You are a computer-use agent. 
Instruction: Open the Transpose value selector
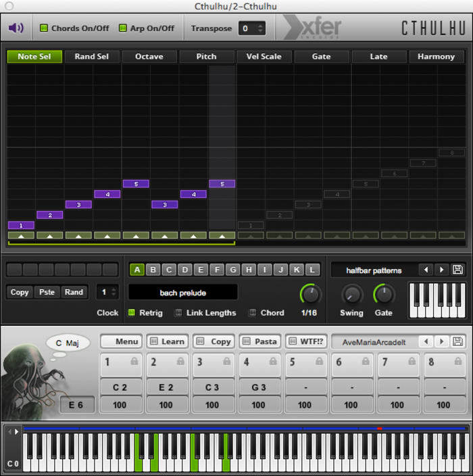pyautogui.click(x=252, y=28)
